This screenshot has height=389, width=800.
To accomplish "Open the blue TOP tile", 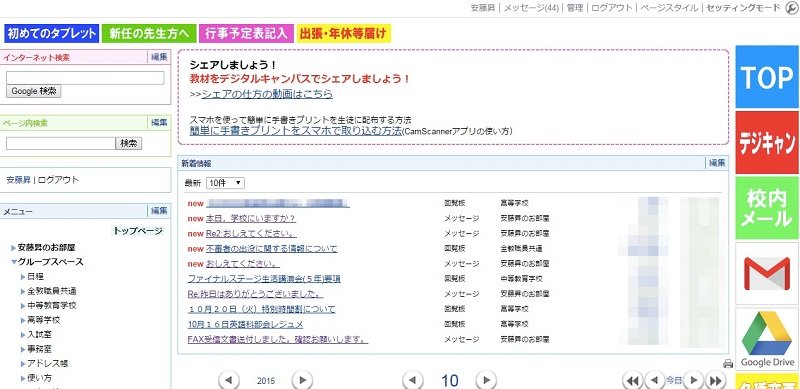I will (767, 77).
